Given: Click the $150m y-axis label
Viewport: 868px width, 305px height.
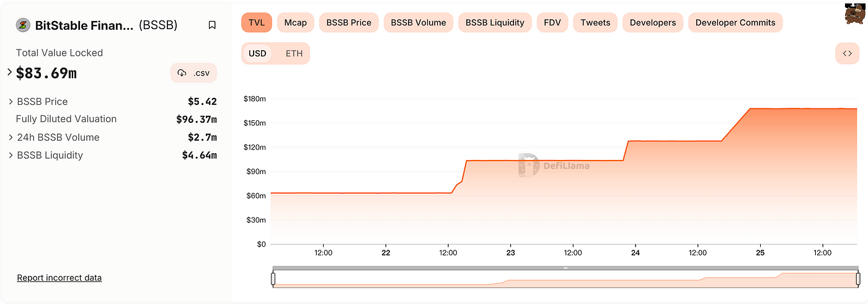Looking at the screenshot, I should [x=255, y=123].
